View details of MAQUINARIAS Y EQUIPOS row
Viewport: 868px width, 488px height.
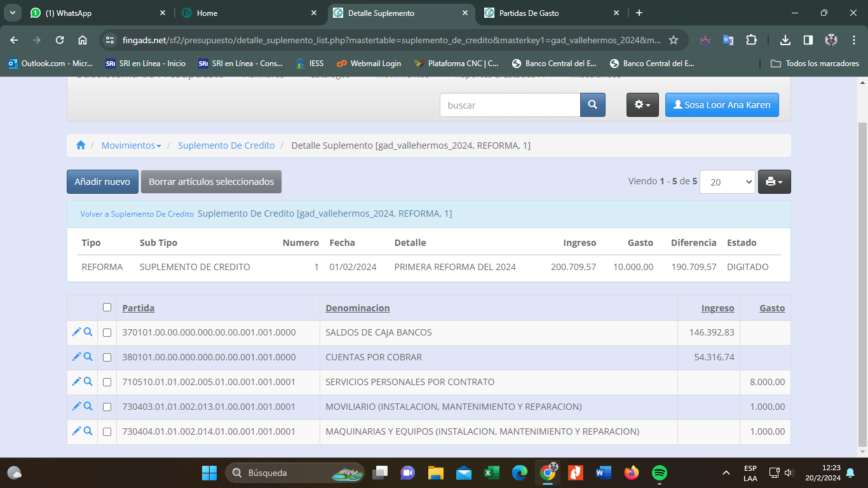tap(88, 431)
